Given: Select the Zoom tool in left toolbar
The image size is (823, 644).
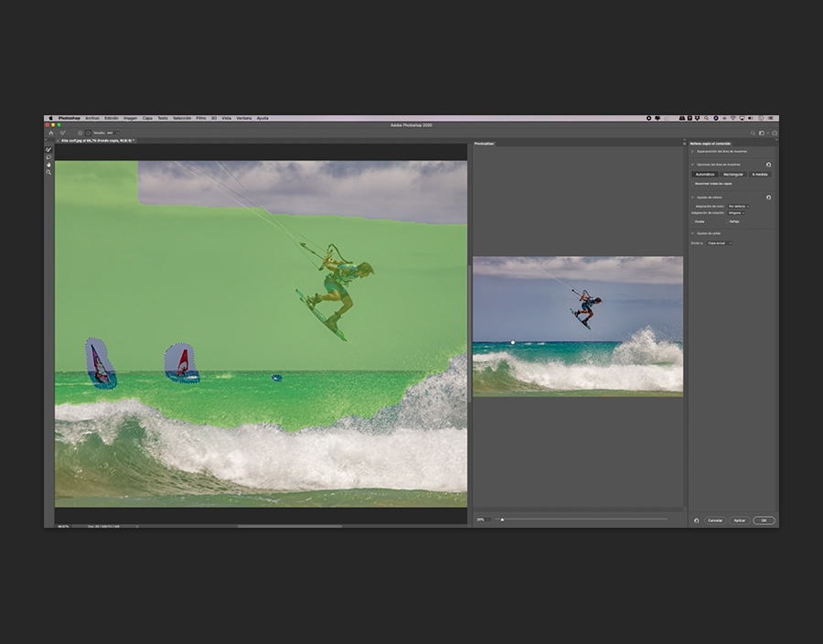Looking at the screenshot, I should point(48,172).
